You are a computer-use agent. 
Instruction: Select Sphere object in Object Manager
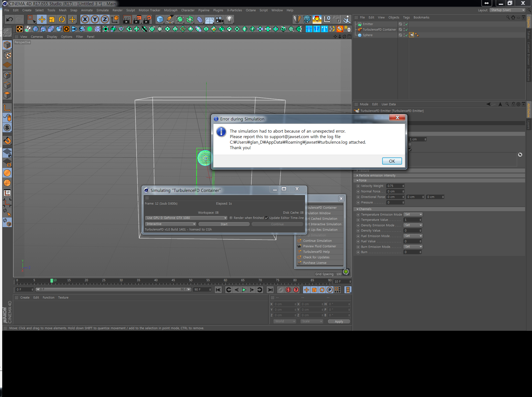pyautogui.click(x=368, y=35)
